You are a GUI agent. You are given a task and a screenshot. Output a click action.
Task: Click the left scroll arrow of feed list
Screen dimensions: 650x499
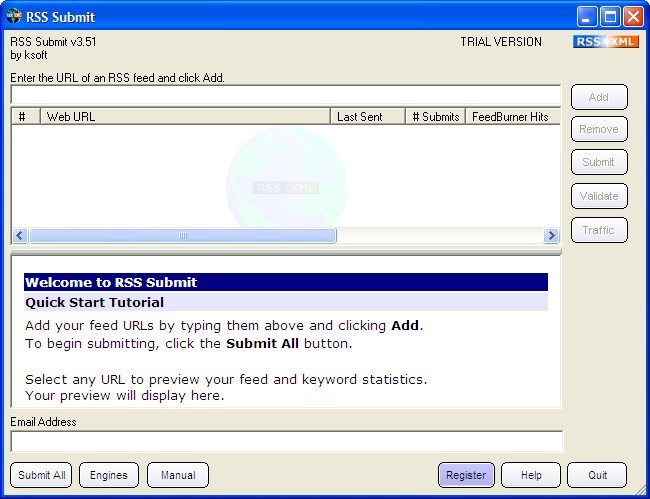tap(20, 235)
